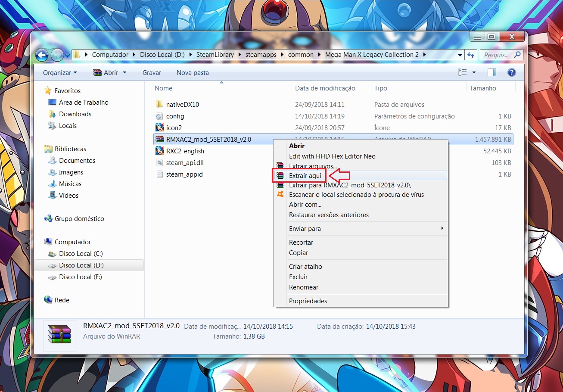Screen dimensions: 563x392
Task: Click the Gravar toolbar button
Action: pyautogui.click(x=152, y=73)
